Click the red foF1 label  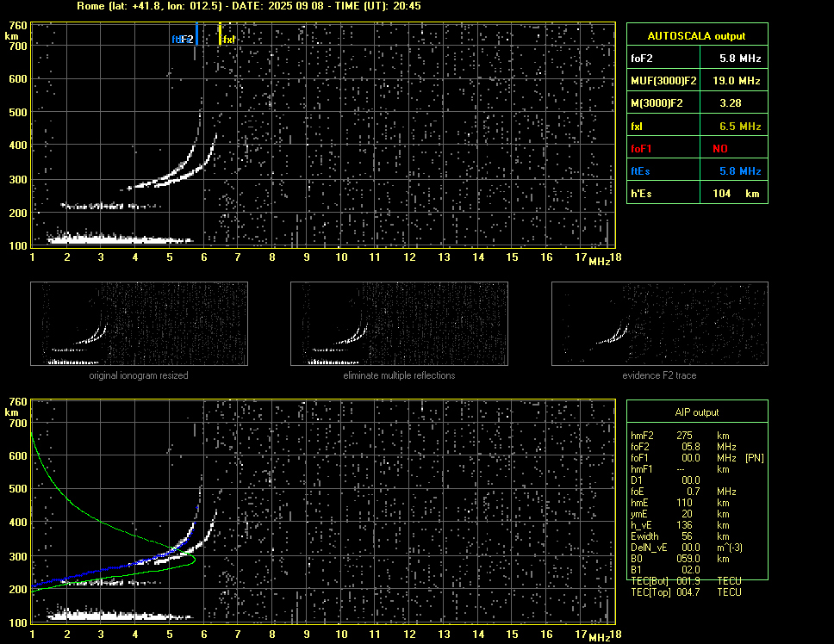[x=641, y=149]
